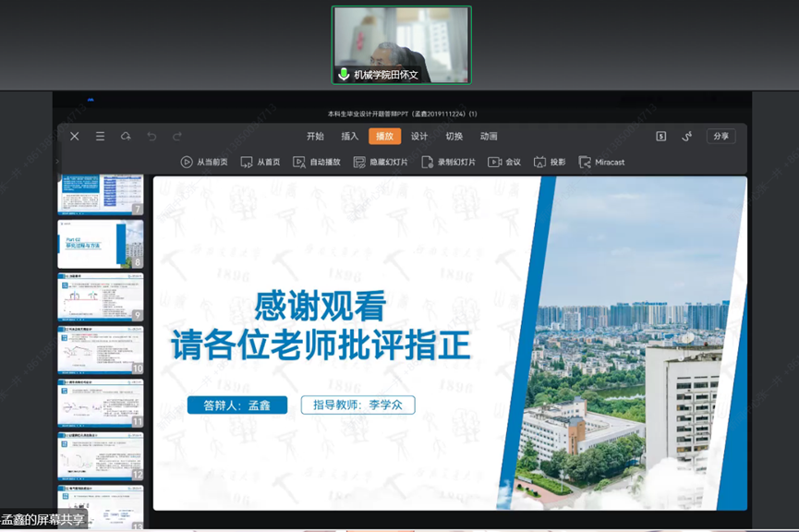
Task: Open the 动画 animation tab
Action: click(489, 137)
